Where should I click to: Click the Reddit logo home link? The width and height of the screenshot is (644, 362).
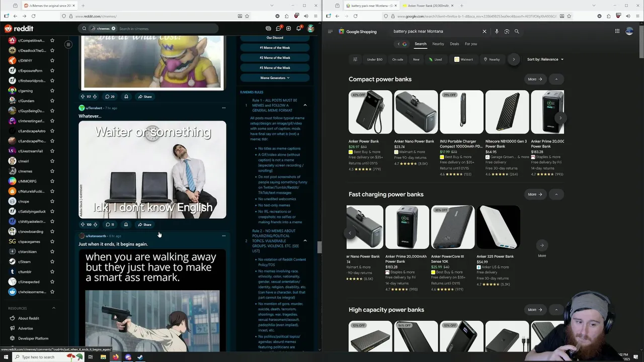point(19,29)
